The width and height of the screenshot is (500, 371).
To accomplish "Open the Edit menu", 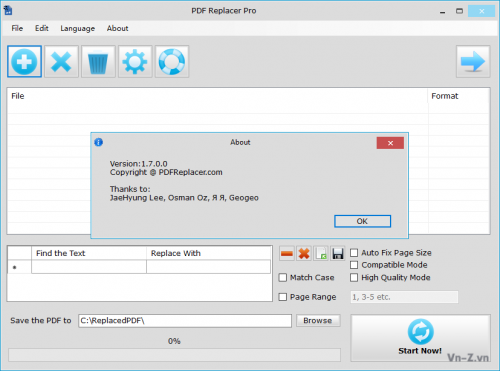I will tap(42, 28).
